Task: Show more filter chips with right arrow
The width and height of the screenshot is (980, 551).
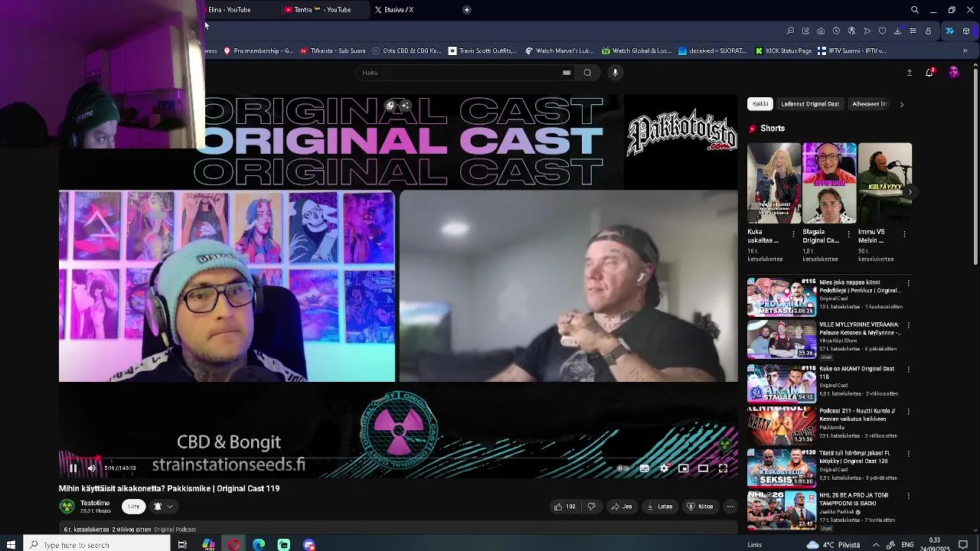Action: (901, 104)
